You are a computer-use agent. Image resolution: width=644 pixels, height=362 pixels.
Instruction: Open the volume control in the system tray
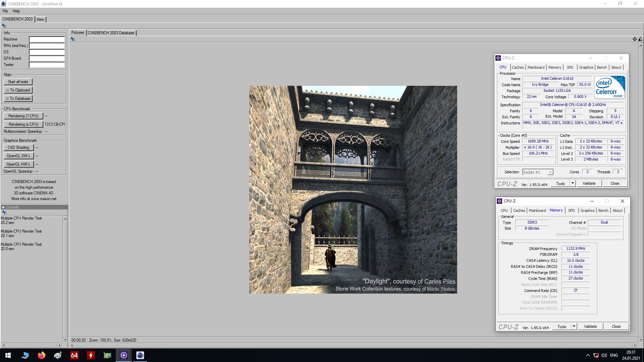(x=604, y=355)
